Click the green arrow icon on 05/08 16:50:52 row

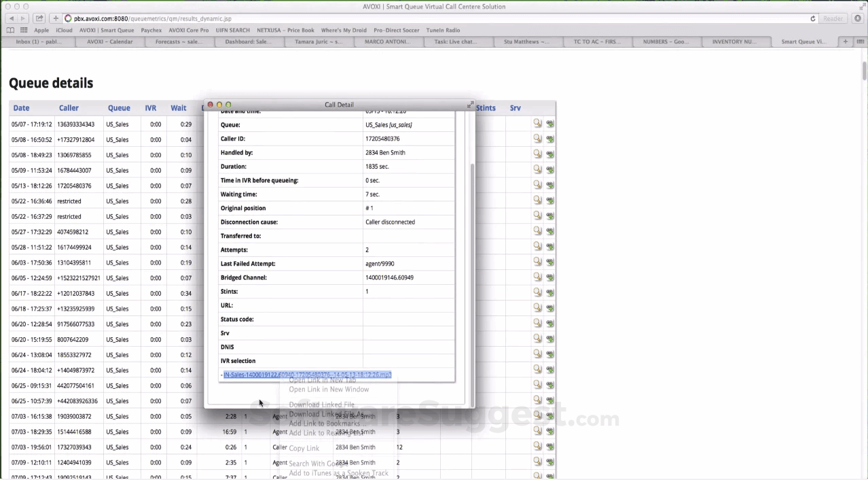[550, 139]
